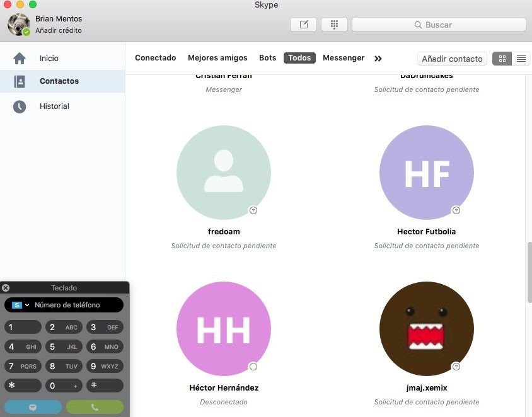Open jmaj.xemix contact avatar
532x417 pixels.
click(427, 329)
